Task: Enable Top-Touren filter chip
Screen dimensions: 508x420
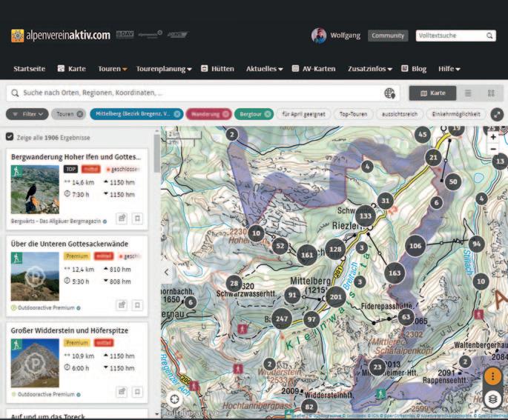Action: click(x=353, y=114)
